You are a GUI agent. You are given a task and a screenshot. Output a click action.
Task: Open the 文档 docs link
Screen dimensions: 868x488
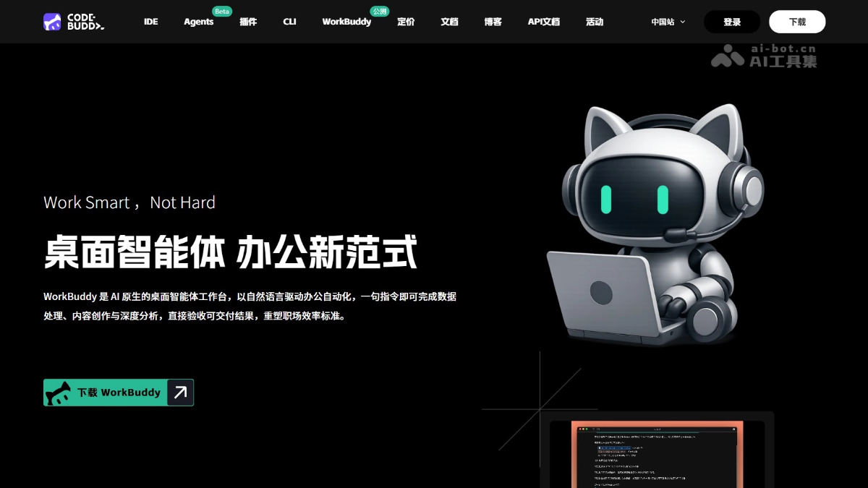[449, 22]
